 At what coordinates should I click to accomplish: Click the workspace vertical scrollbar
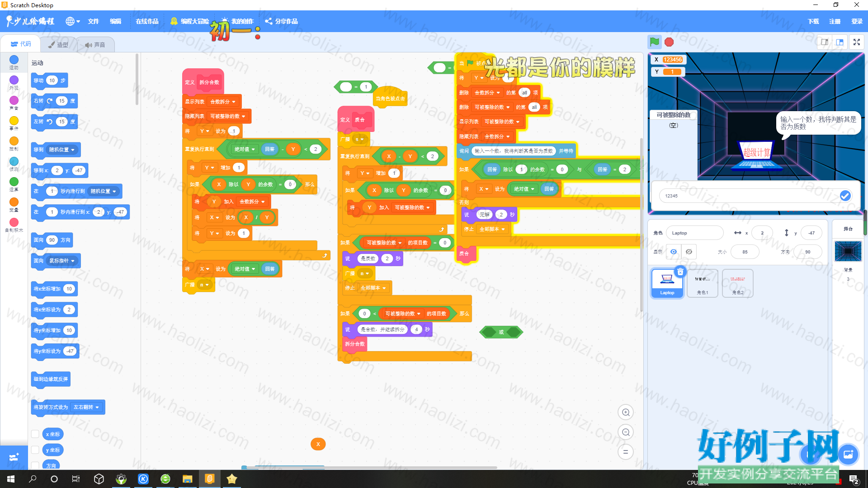641,225
